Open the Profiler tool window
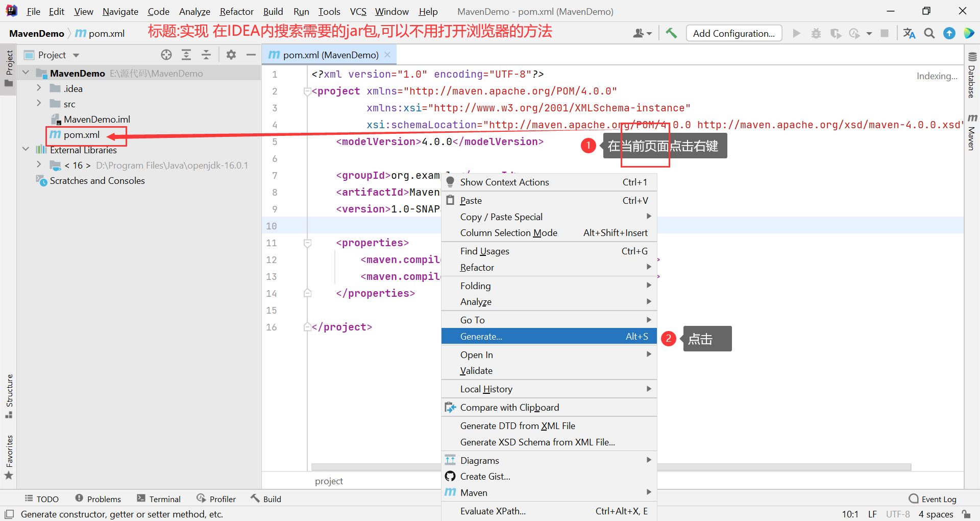The image size is (980, 521). 216,499
